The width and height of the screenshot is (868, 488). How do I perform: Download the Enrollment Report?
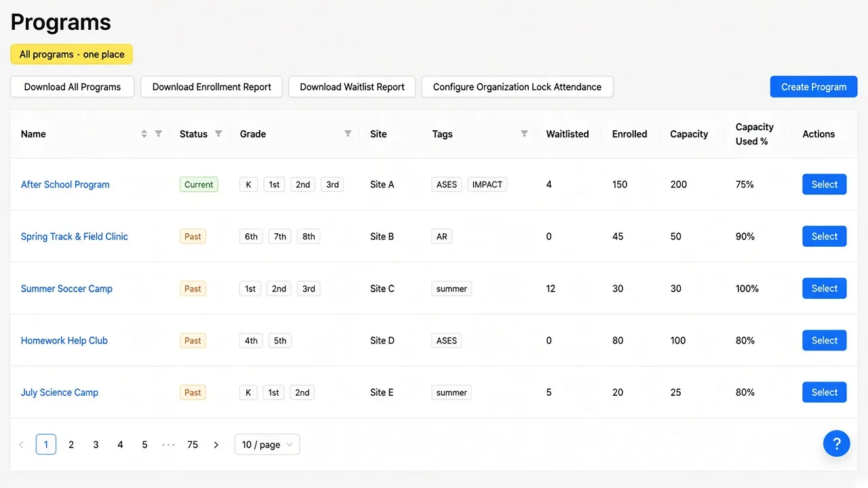point(212,87)
